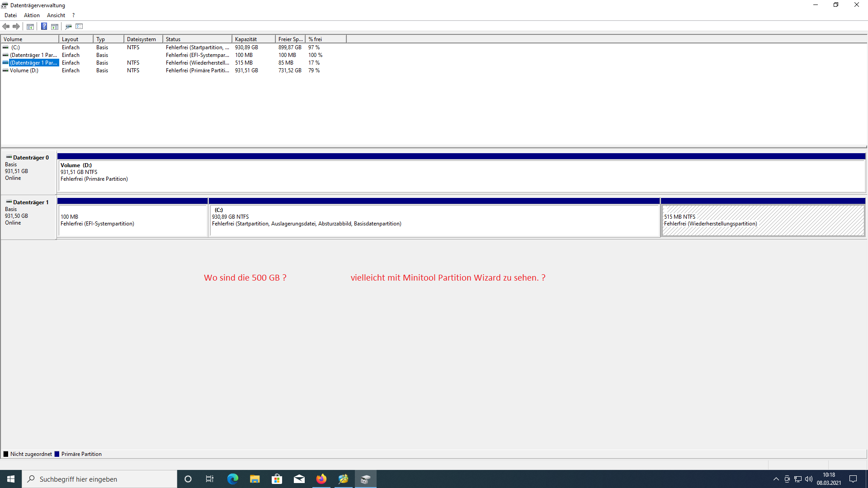Open Firefox from the taskbar
Screen dimensions: 868x488
click(x=321, y=479)
